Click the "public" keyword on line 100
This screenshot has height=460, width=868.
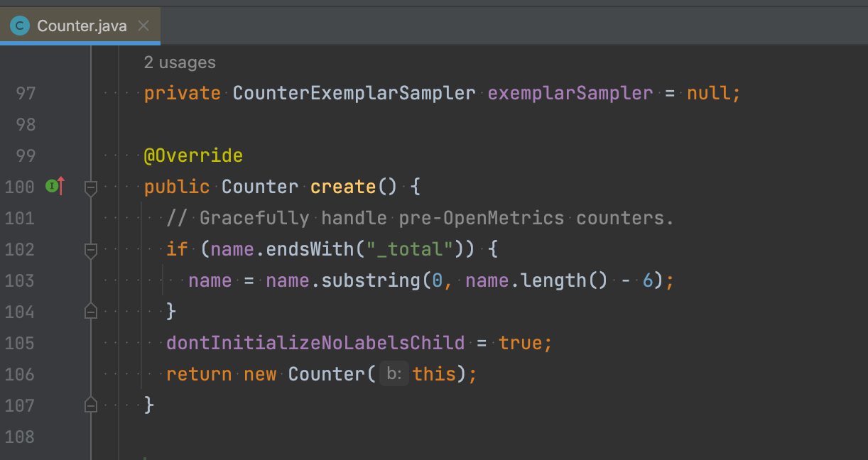[x=177, y=187]
